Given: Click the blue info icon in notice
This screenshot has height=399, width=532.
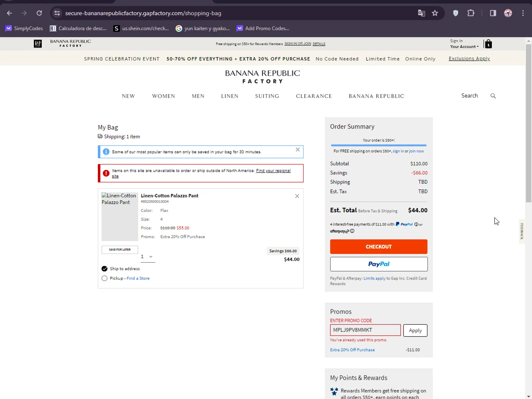Looking at the screenshot, I should 106,152.
